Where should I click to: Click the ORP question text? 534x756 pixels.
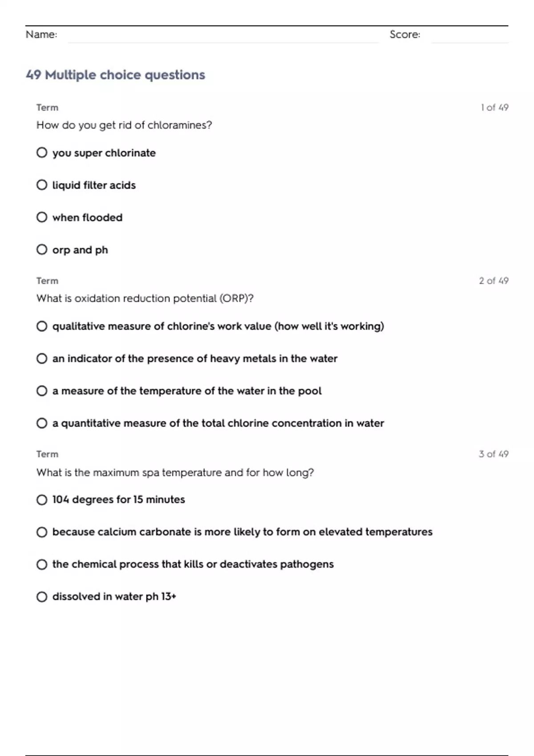point(145,298)
